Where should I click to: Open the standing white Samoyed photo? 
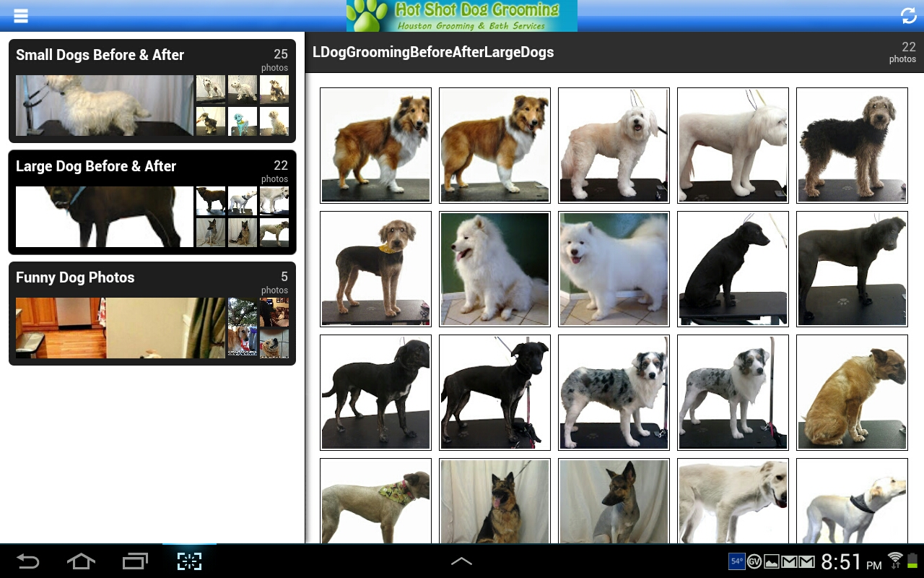[614, 269]
